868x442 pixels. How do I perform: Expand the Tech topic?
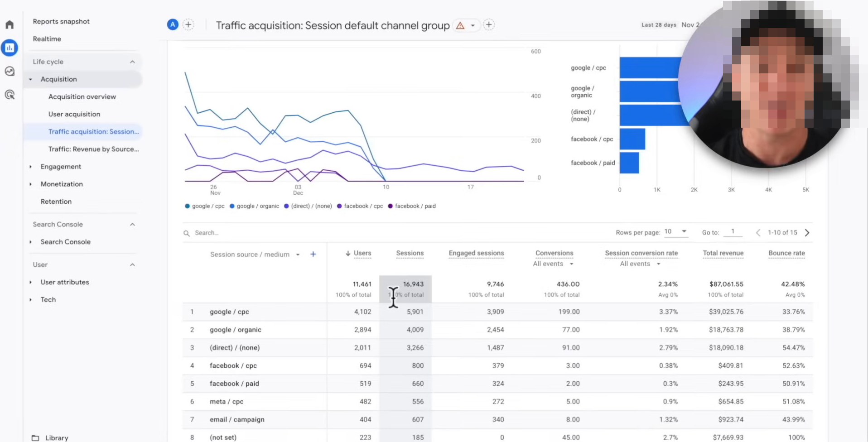coord(30,300)
